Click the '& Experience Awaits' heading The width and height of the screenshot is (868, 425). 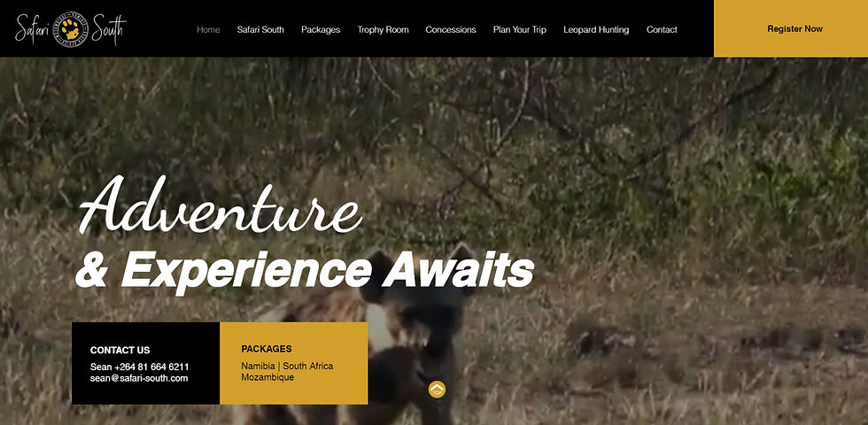(305, 269)
